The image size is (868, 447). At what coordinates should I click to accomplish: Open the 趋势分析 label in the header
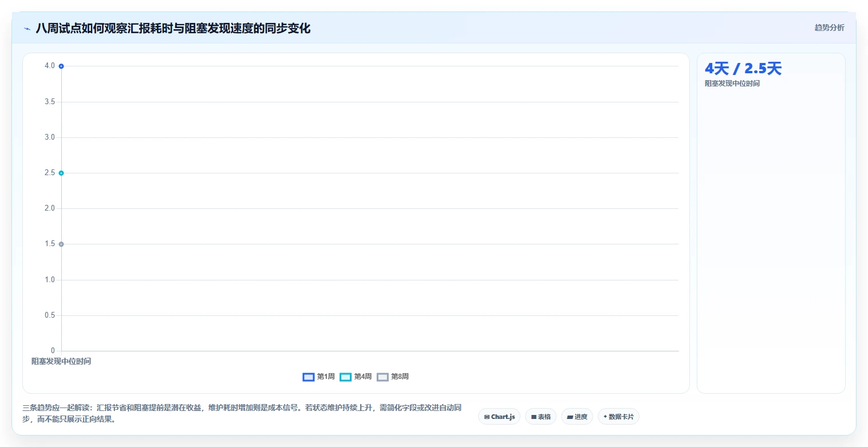click(x=829, y=27)
